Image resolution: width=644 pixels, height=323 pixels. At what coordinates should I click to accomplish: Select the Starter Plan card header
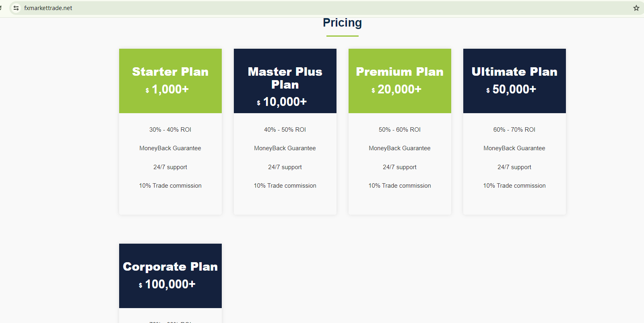point(170,72)
